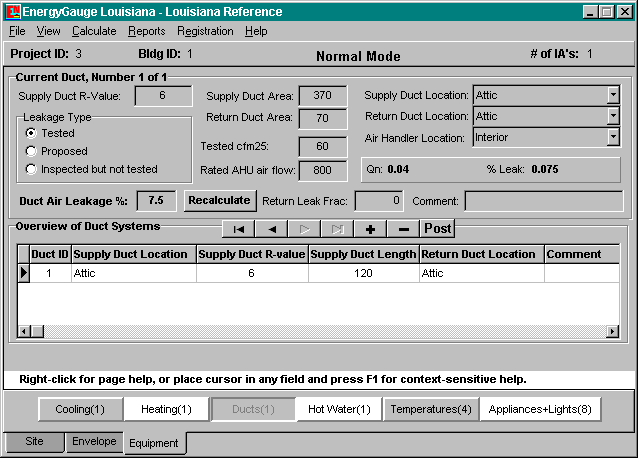Minimize the EnergyGauge window
The height and width of the screenshot is (458, 638).
(x=590, y=12)
